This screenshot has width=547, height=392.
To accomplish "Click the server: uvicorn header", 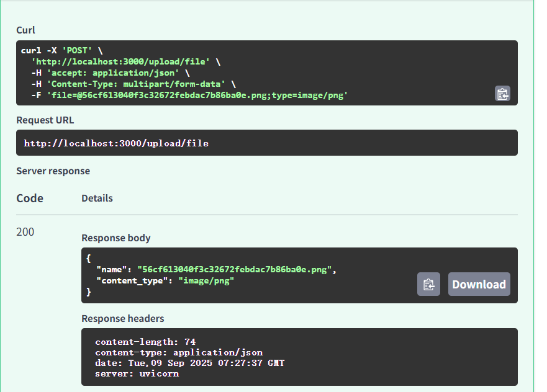I will 137,373.
